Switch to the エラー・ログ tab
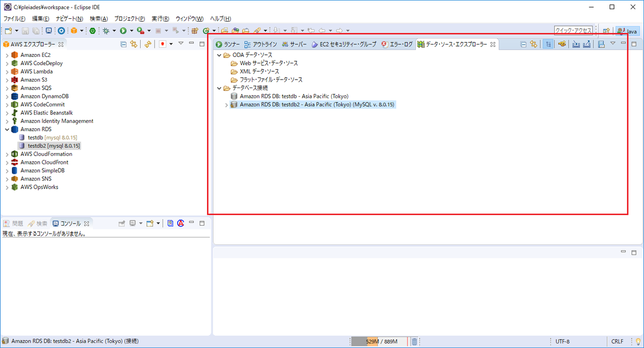 coord(397,45)
